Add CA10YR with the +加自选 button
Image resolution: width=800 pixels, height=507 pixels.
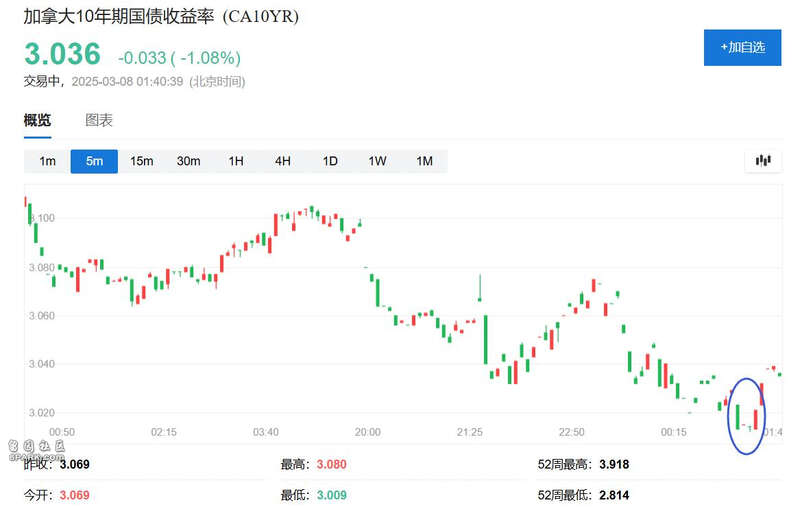[742, 47]
